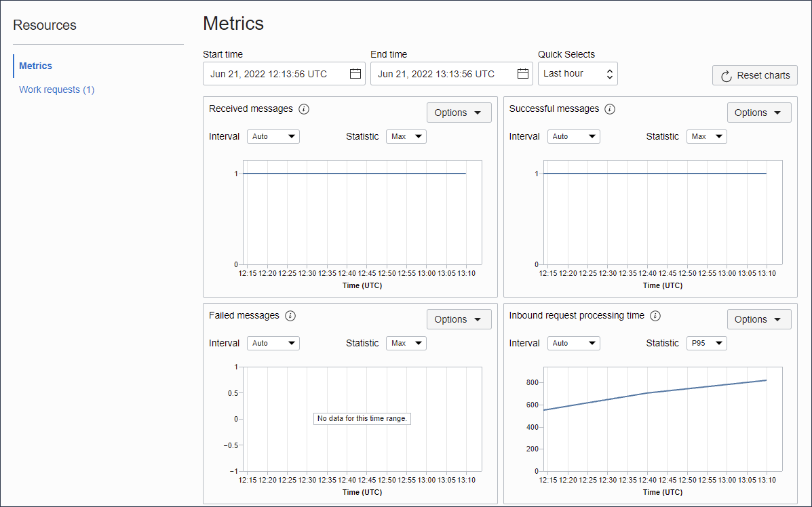Image resolution: width=812 pixels, height=507 pixels.
Task: Click the Reset charts button
Action: [754, 75]
